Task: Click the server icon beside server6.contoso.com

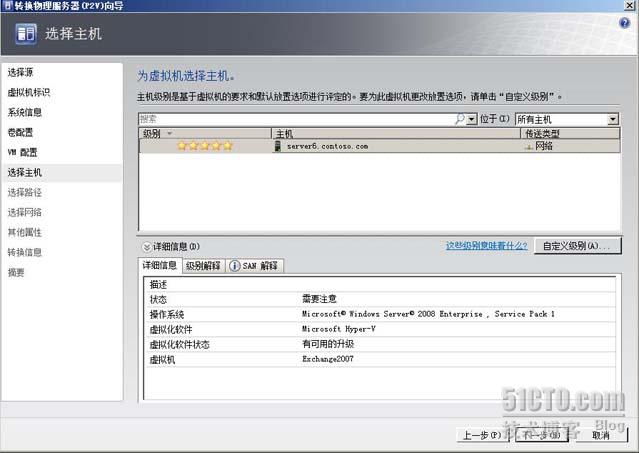Action: [278, 146]
